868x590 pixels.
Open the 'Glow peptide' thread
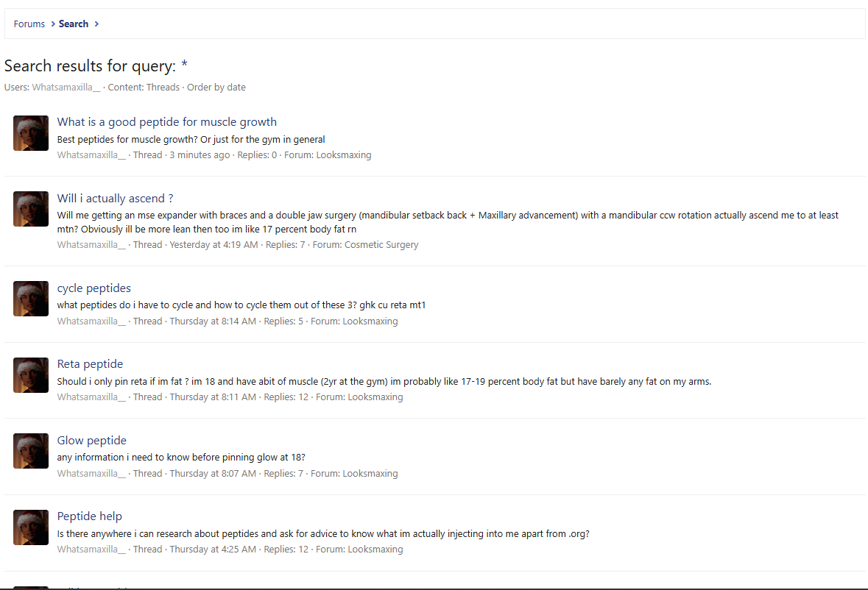pos(92,441)
